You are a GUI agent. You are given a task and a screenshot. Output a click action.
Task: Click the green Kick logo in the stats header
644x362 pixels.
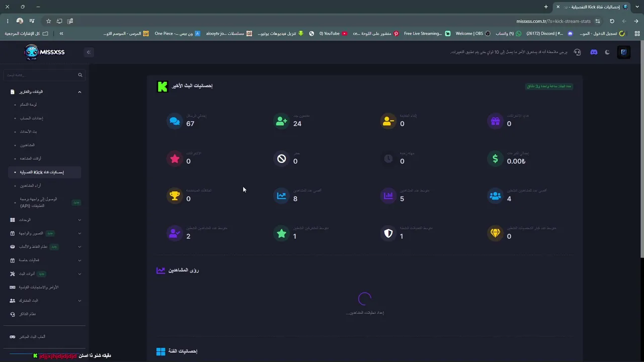[x=162, y=86]
